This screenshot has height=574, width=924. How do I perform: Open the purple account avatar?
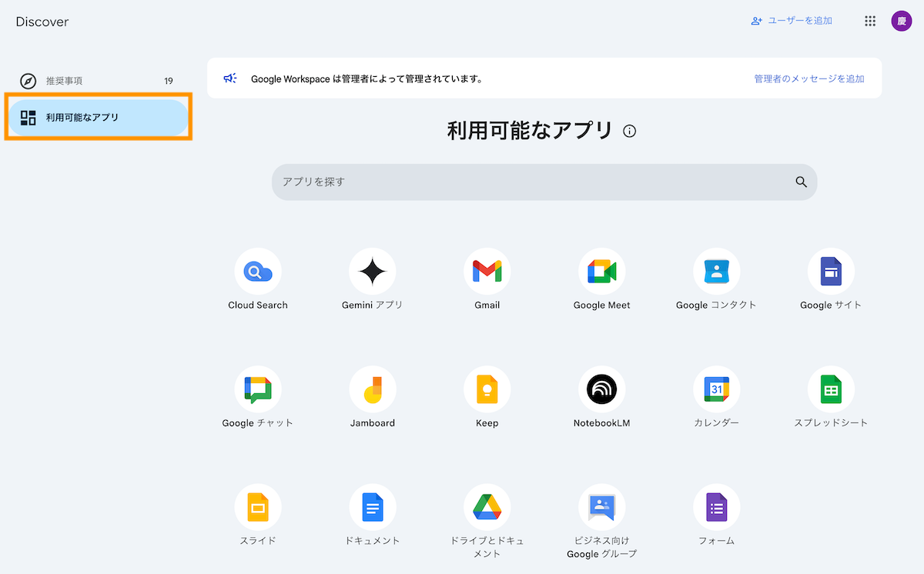(902, 21)
